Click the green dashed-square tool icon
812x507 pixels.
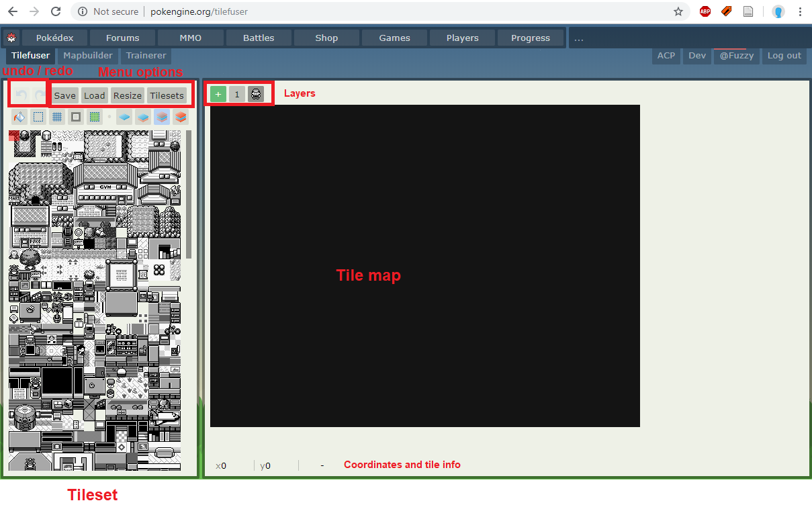point(95,117)
